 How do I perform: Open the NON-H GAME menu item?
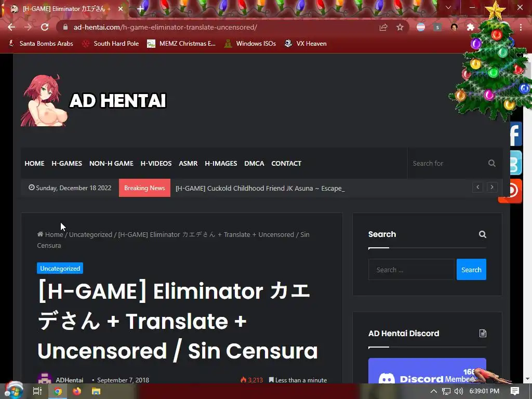(111, 163)
